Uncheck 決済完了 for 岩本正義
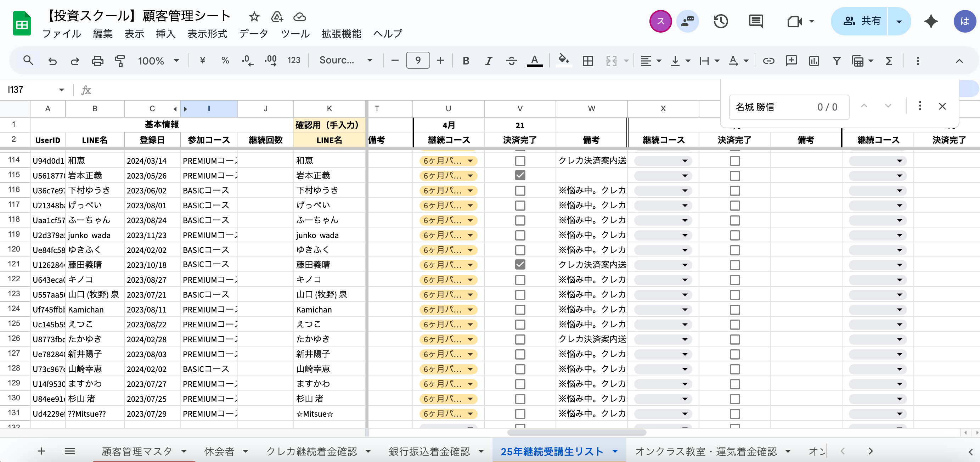 (x=520, y=175)
